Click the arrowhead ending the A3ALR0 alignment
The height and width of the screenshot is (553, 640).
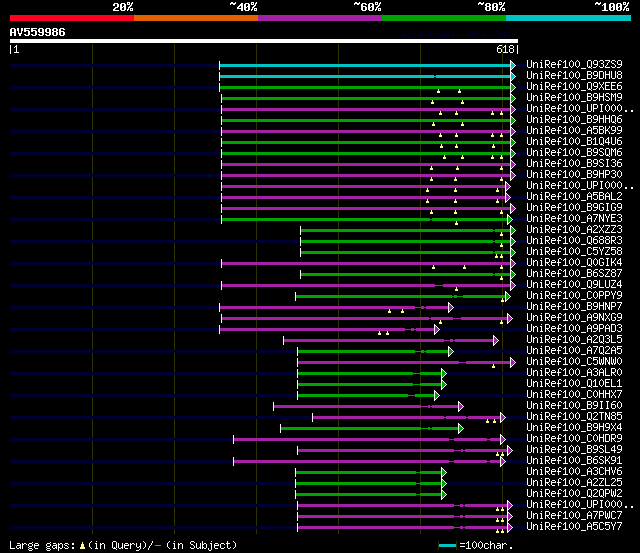coord(444,373)
